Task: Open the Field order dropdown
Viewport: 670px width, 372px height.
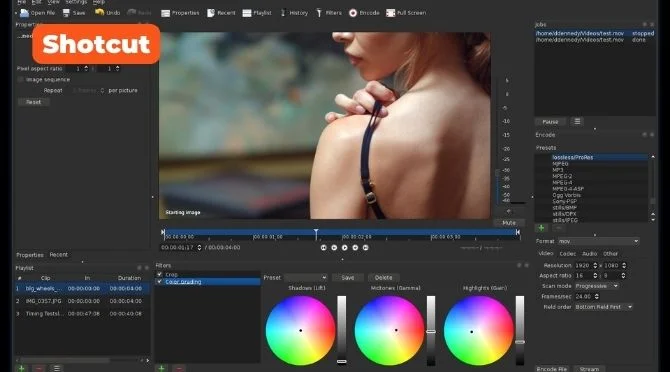Action: 603,307
